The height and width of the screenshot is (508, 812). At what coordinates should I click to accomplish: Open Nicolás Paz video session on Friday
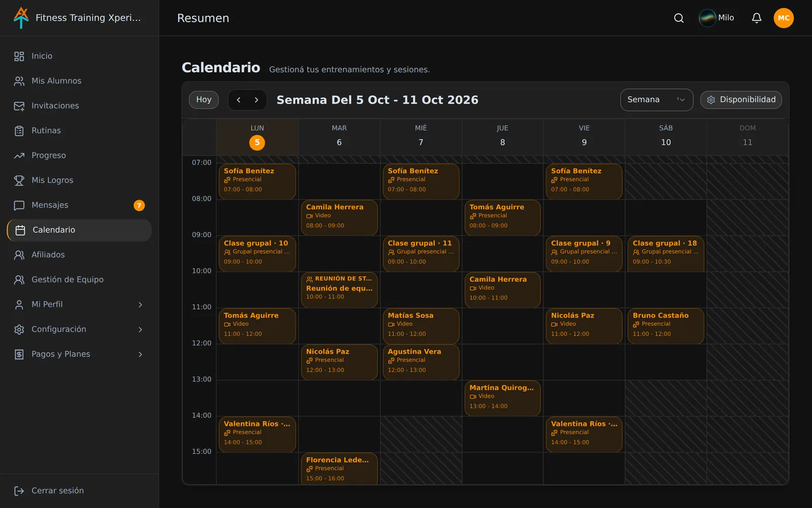[x=584, y=326]
